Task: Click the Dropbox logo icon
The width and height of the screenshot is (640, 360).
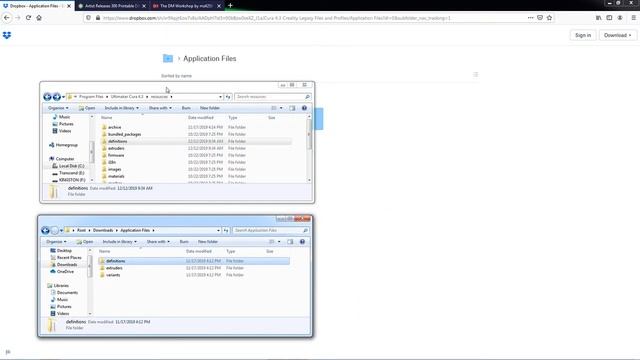Action: [7, 36]
